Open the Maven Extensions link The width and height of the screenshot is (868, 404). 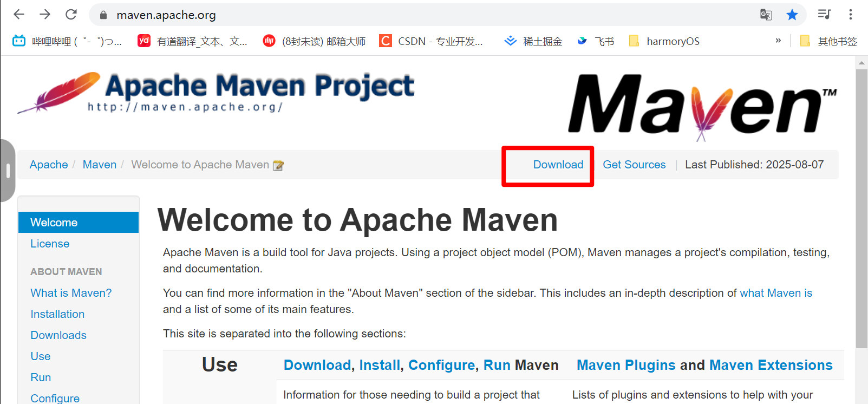tap(771, 365)
